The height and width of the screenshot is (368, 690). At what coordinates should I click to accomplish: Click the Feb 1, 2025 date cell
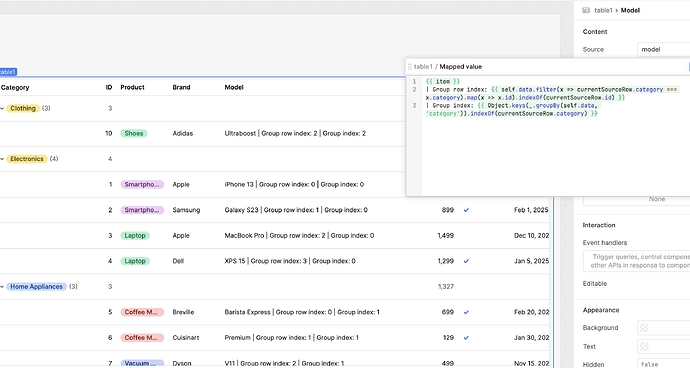(531, 210)
